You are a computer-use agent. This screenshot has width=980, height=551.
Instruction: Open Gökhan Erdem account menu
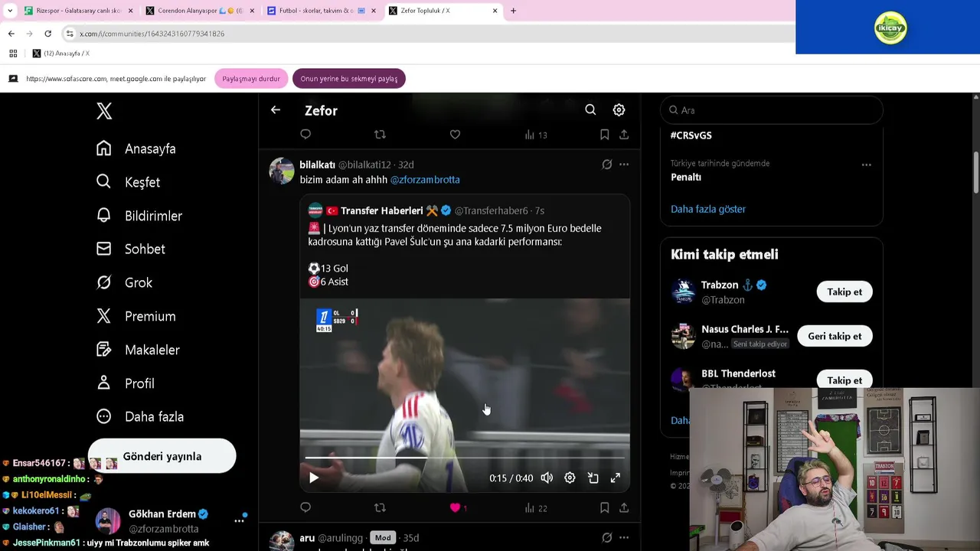(x=239, y=520)
